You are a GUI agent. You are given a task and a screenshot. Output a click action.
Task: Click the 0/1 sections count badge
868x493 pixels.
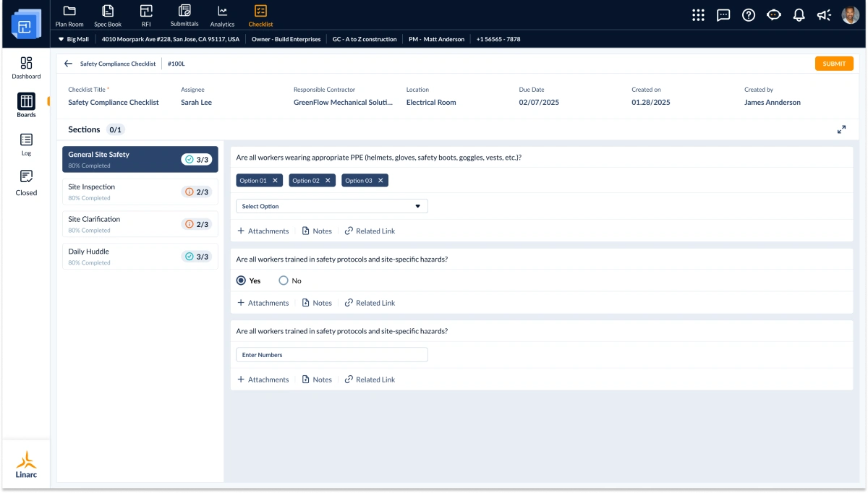click(x=116, y=129)
